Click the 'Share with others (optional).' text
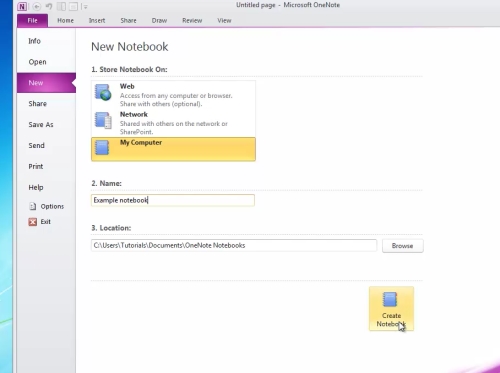 click(161, 104)
